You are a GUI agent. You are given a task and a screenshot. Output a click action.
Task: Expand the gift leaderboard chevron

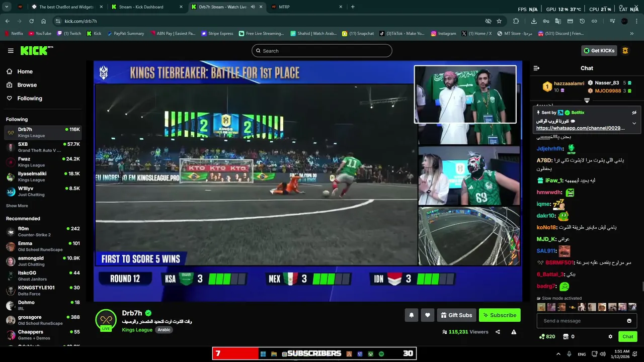[587, 101]
